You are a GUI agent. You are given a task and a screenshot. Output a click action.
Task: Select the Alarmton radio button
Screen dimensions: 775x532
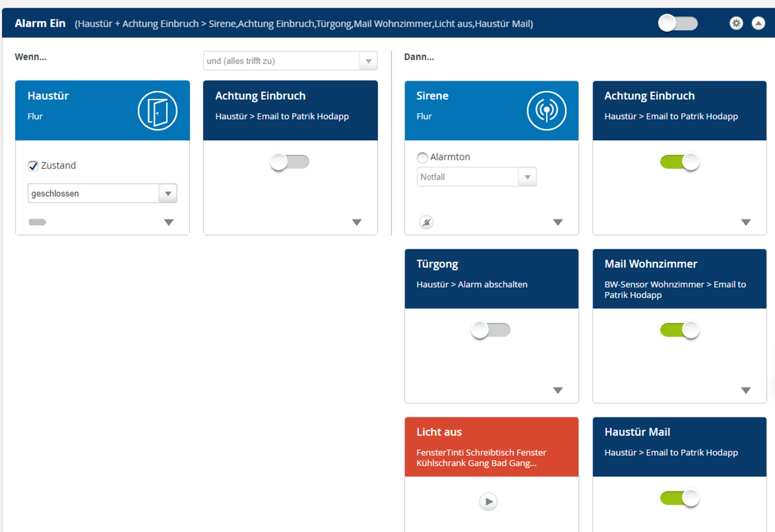click(x=422, y=157)
